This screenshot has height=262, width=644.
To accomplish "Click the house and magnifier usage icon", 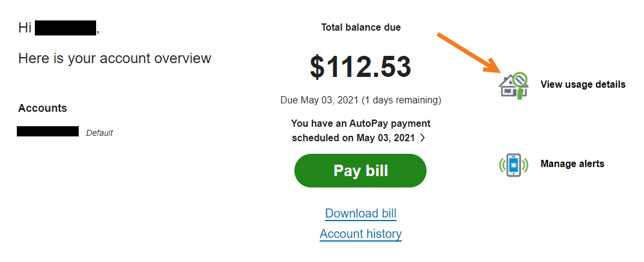I will click(514, 85).
